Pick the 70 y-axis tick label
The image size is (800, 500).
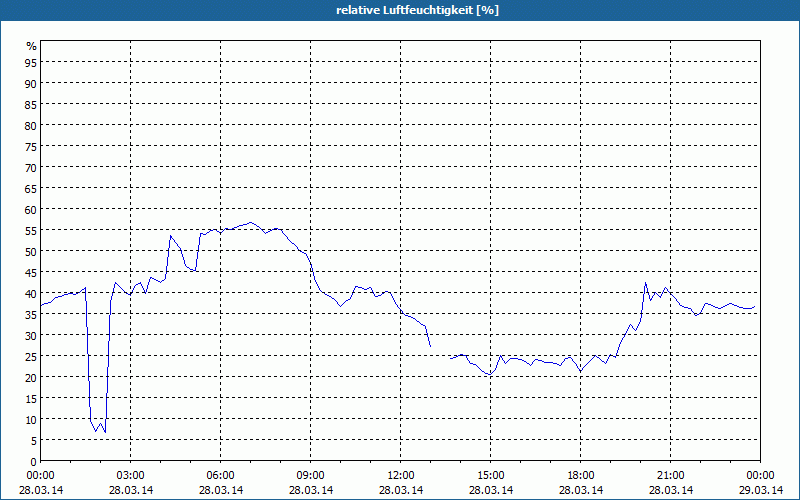click(x=31, y=167)
